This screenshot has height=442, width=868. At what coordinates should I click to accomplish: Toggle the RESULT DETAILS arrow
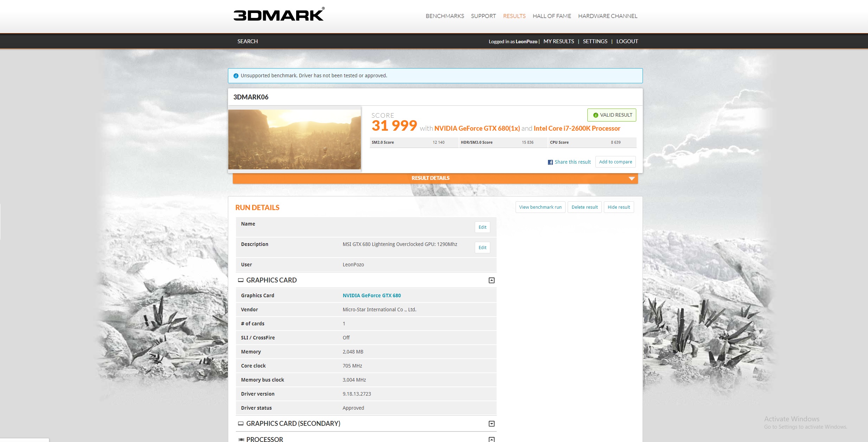click(632, 178)
